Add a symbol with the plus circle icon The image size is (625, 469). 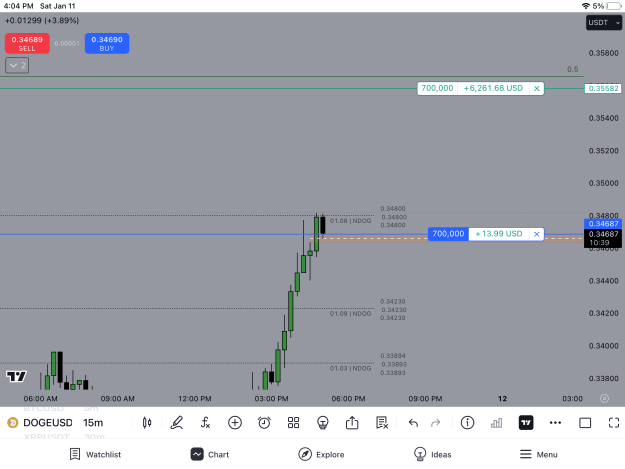(x=235, y=423)
